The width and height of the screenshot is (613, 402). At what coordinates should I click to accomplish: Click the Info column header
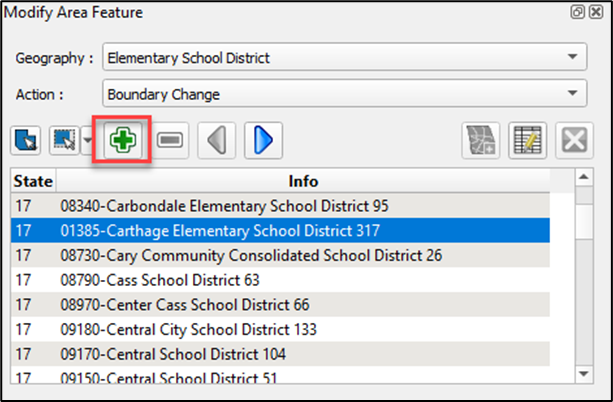303,181
